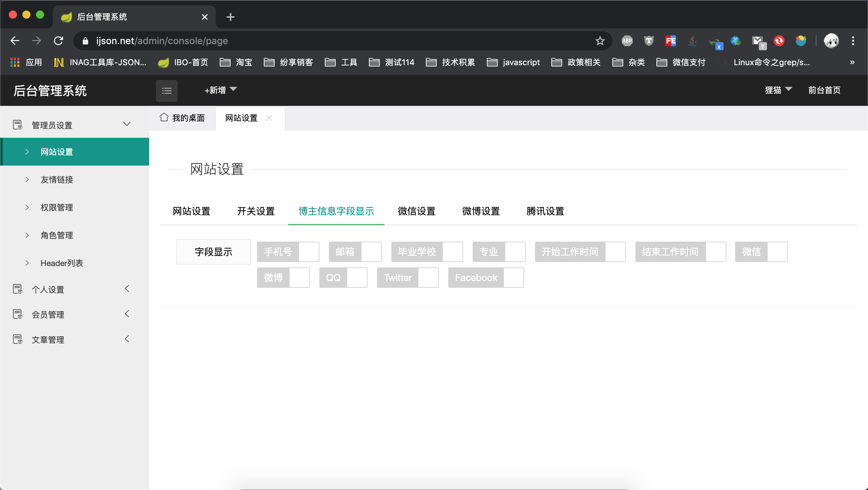Go to 前台首页 link
The height and width of the screenshot is (490, 868).
click(x=824, y=90)
